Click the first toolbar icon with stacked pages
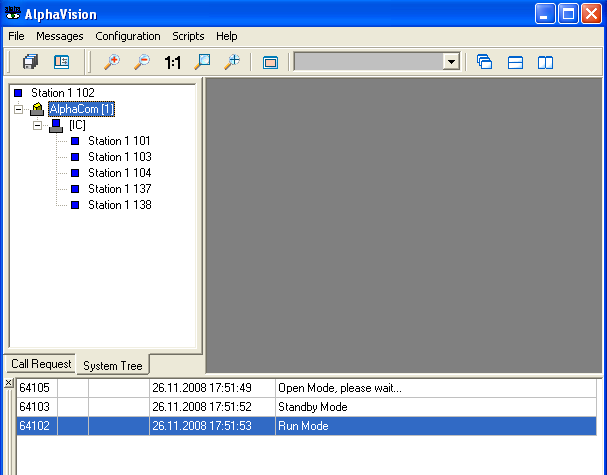607x475 pixels. [30, 62]
